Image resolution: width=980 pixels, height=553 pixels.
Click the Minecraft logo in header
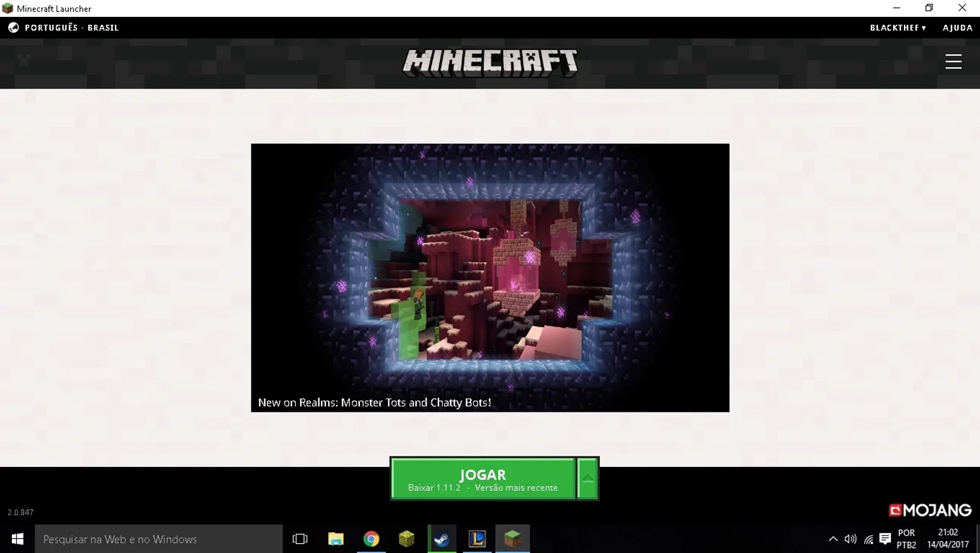click(x=490, y=63)
